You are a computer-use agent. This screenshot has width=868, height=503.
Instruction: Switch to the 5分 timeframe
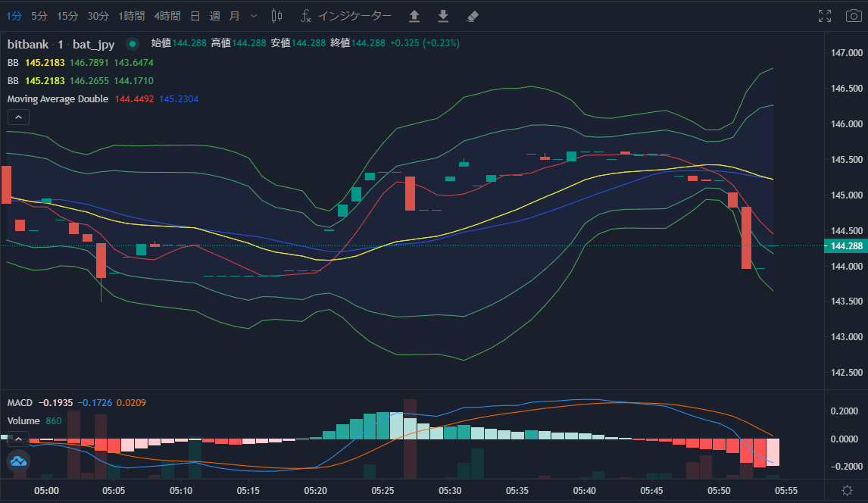click(x=39, y=16)
